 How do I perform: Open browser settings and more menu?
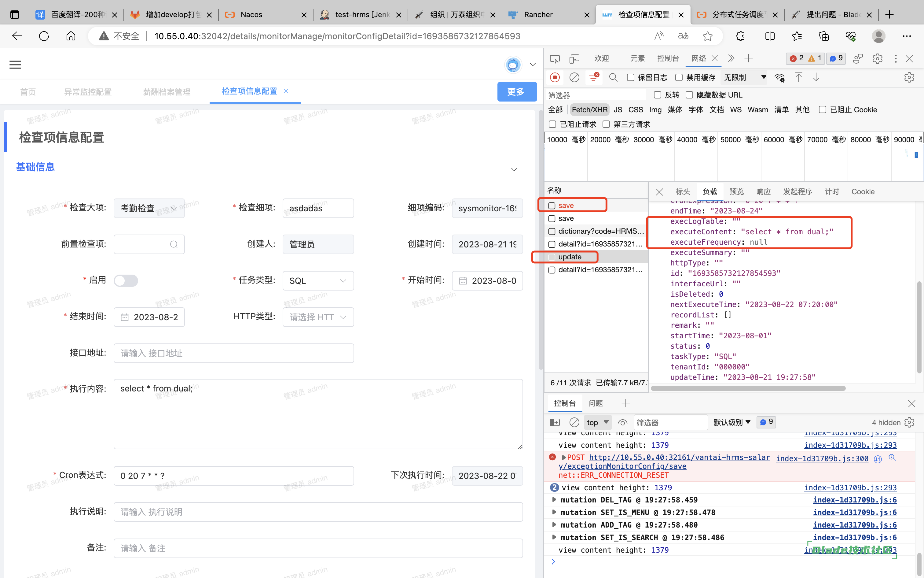click(x=907, y=36)
